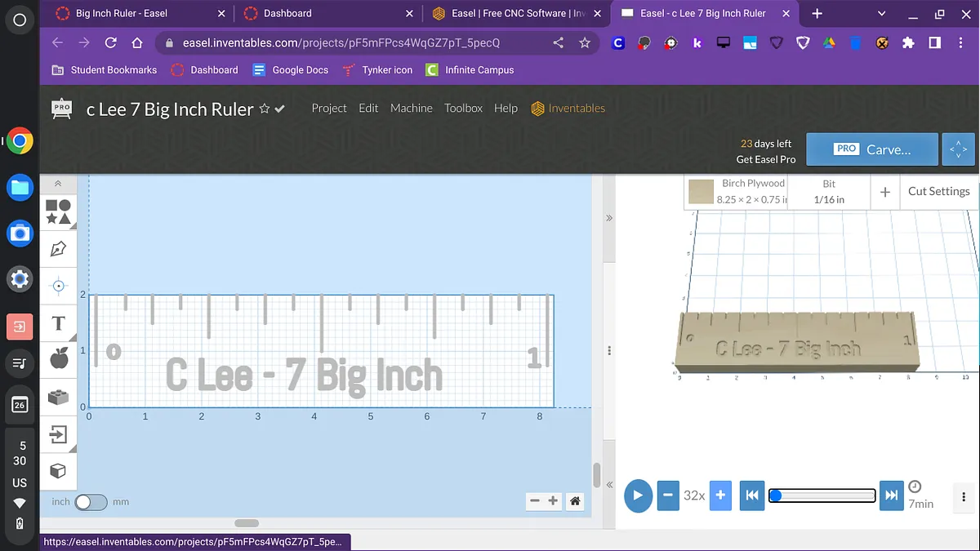Click the Import arrow icon
980x551 pixels.
(x=58, y=433)
